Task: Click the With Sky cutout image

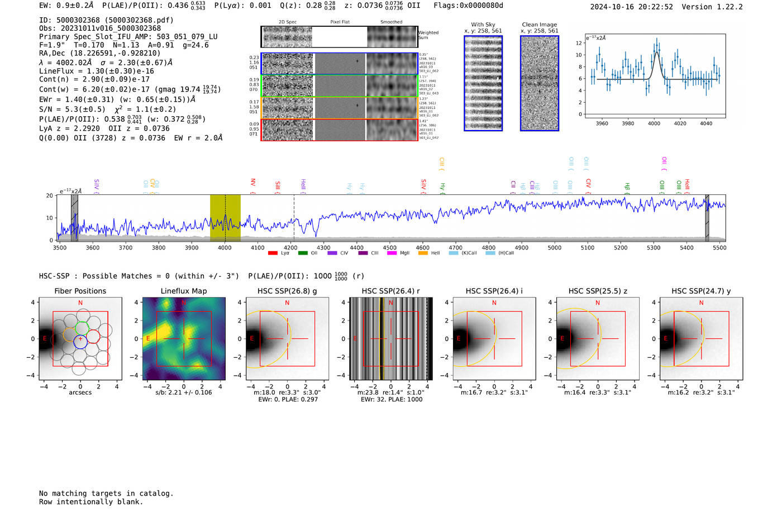Action: pyautogui.click(x=483, y=83)
